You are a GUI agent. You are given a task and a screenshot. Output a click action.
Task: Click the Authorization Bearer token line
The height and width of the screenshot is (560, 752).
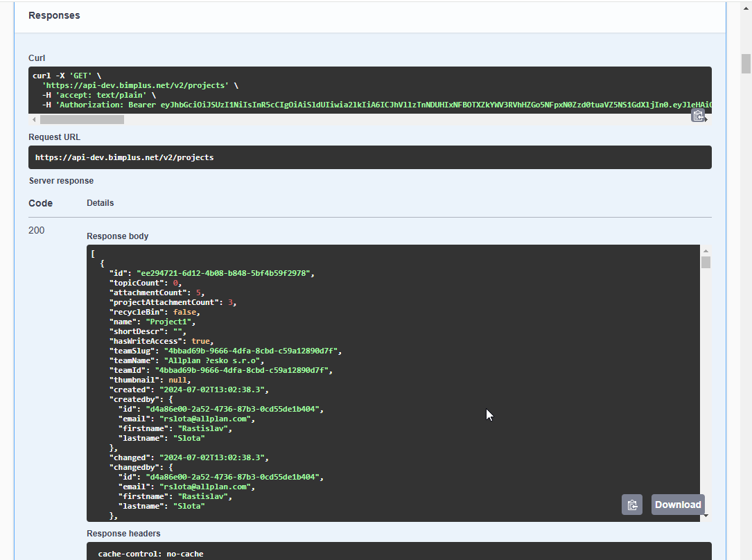[x=376, y=105]
